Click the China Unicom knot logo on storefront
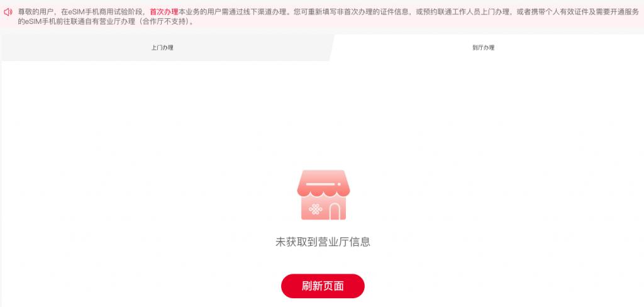This screenshot has height=307, width=644. coord(316,209)
